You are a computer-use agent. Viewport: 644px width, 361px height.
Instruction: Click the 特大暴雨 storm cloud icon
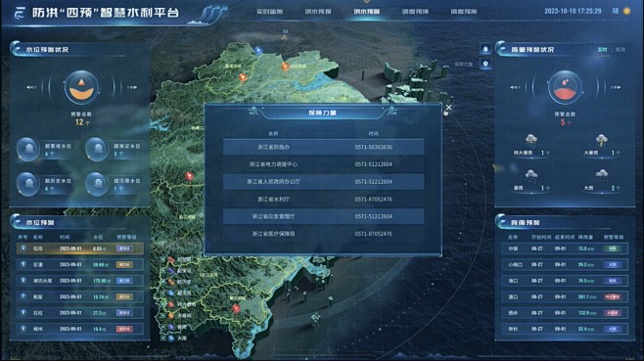[531, 141]
